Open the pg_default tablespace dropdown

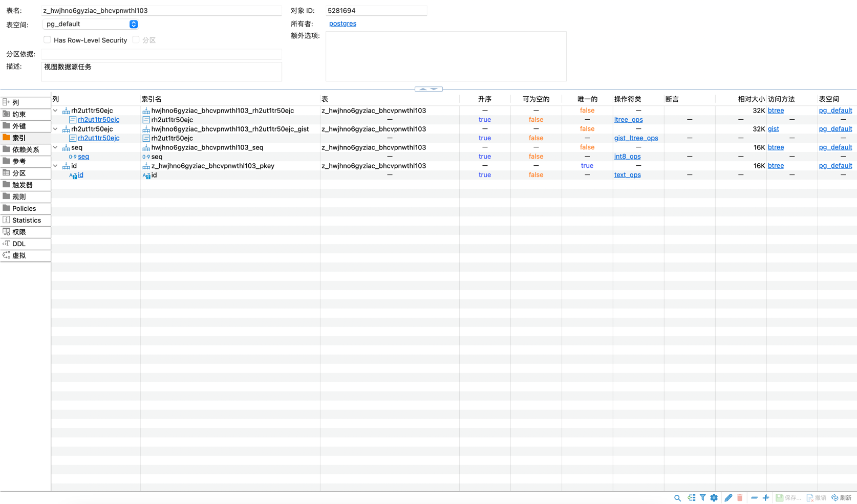pyautogui.click(x=133, y=24)
